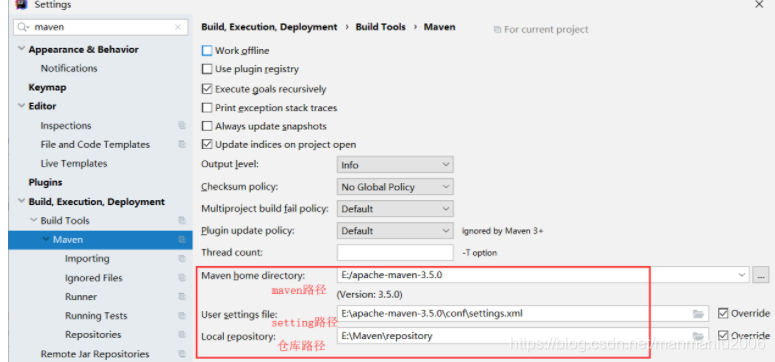This screenshot has width=775, height=362.
Task: Select Repositories under Maven
Action: point(93,335)
